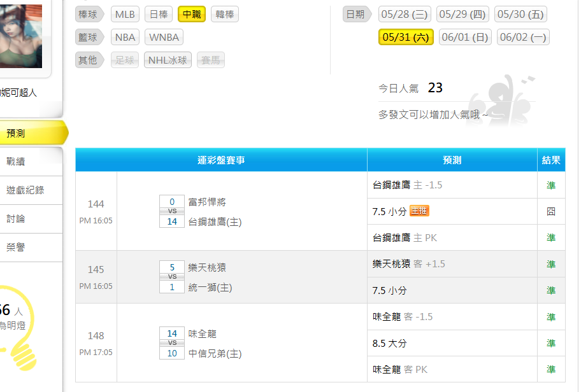Viewport: 588px width, 392px height.
Task: Click team name 中信兄弟(主)
Action: pyautogui.click(x=215, y=354)
